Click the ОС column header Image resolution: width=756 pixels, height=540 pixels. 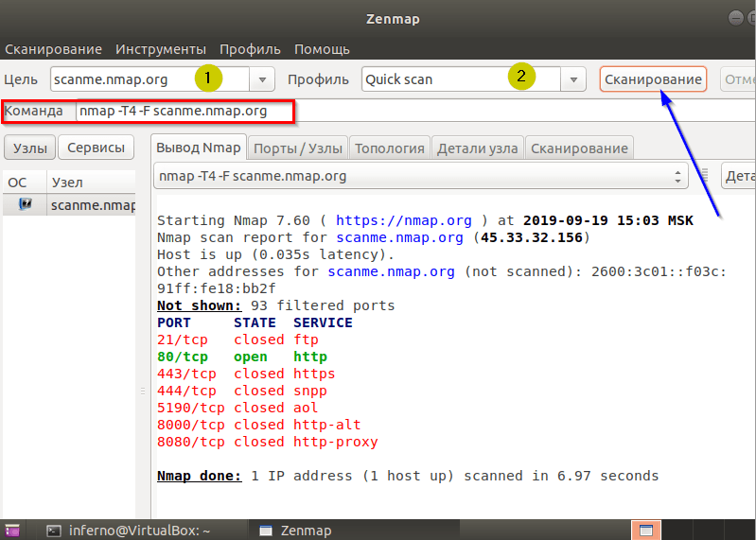[25, 183]
